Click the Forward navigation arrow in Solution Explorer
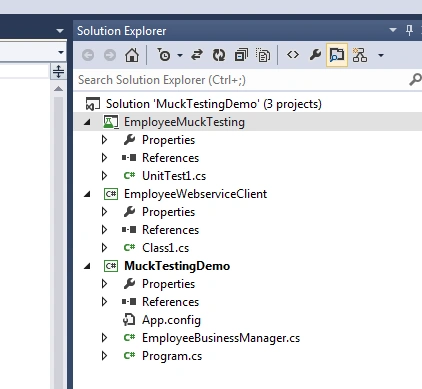This screenshot has width=422, height=389. [x=110, y=55]
